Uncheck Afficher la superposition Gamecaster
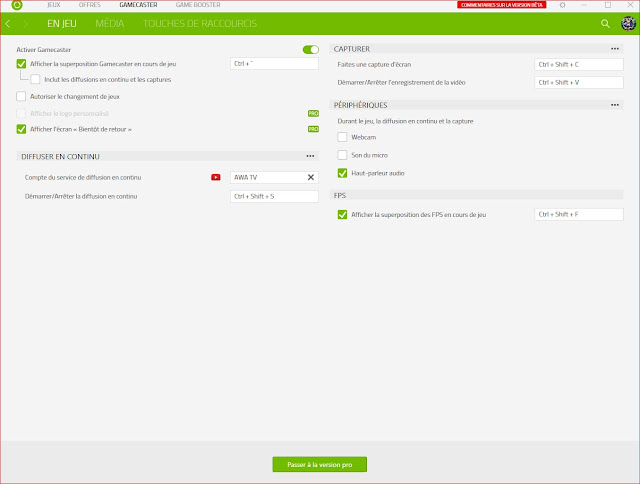 tap(21, 64)
